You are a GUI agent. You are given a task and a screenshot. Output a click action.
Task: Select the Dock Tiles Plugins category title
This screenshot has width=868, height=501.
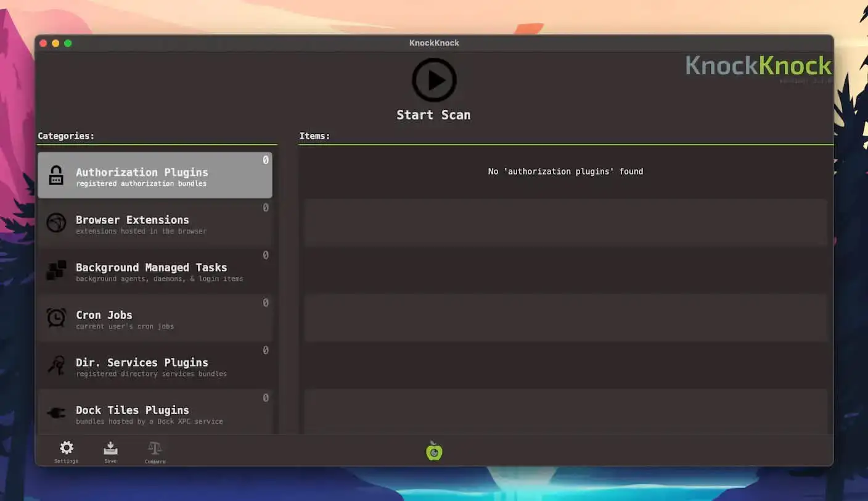(x=133, y=410)
